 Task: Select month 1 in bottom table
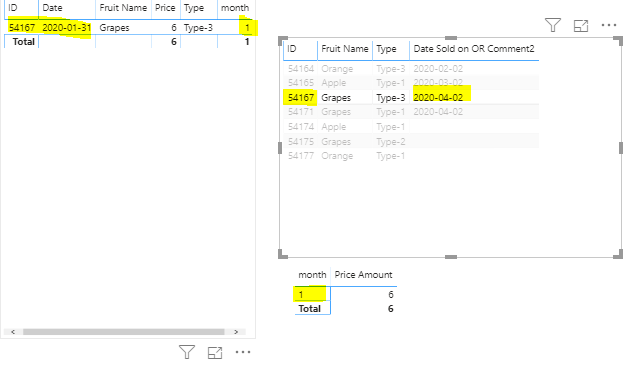point(301,295)
